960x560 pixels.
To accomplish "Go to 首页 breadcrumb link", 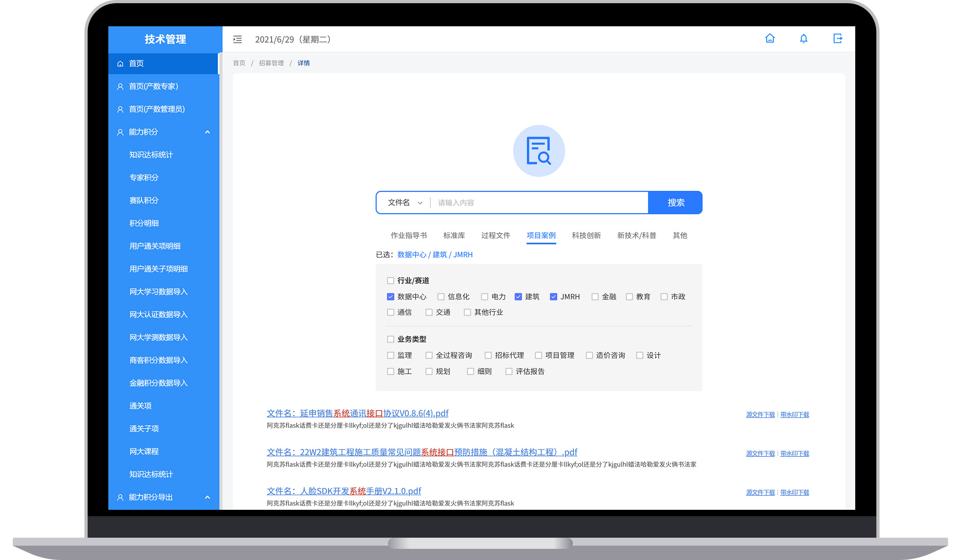I will point(239,63).
